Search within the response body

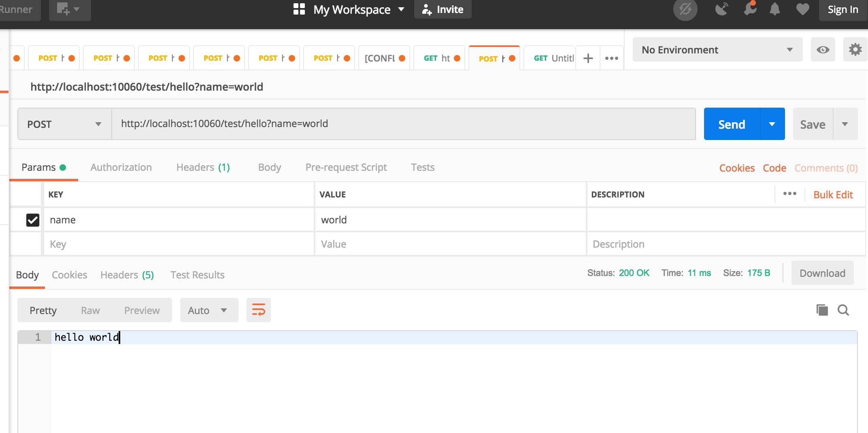pyautogui.click(x=843, y=310)
